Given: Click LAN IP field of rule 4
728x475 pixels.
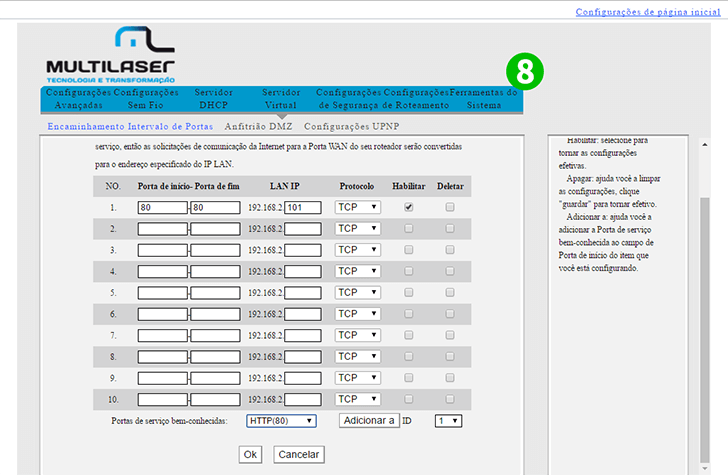Looking at the screenshot, I should tap(303, 272).
